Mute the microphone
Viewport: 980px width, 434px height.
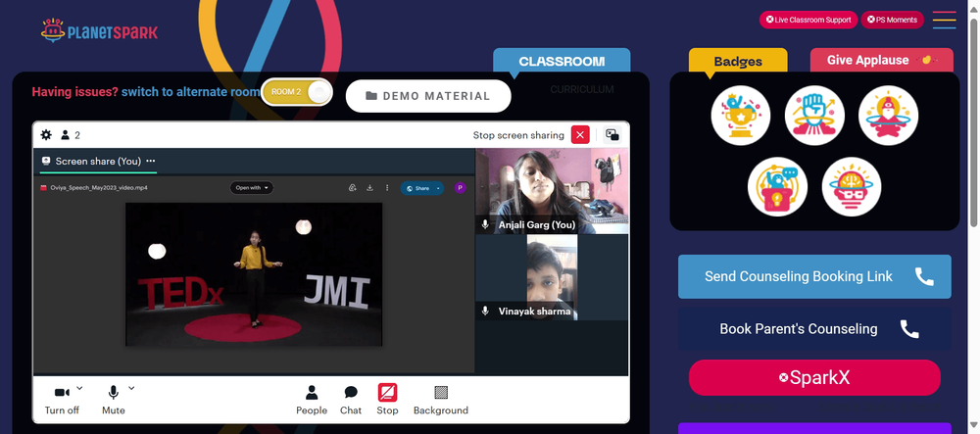(x=113, y=400)
